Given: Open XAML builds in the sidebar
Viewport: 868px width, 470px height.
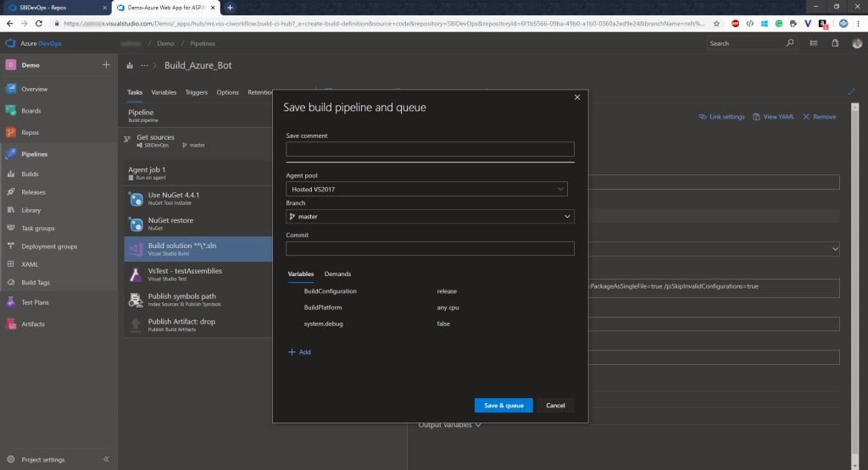Looking at the screenshot, I should click(30, 264).
